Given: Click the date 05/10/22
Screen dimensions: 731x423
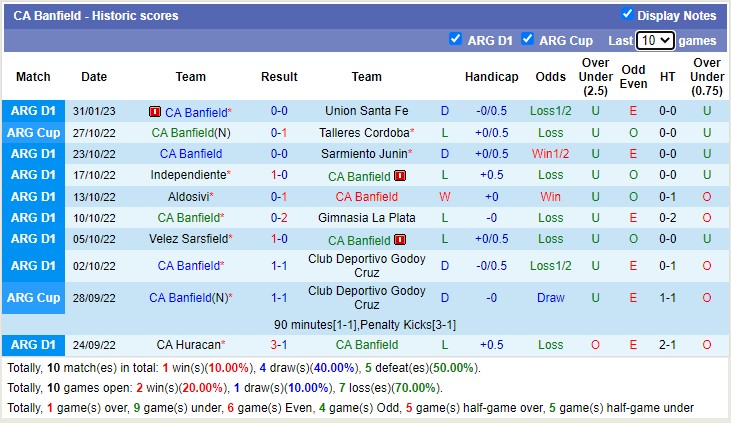Looking at the screenshot, I should pos(94,239).
